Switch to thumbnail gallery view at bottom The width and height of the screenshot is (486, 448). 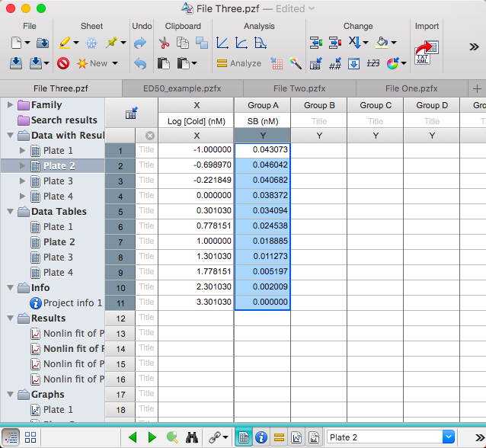tap(30, 437)
